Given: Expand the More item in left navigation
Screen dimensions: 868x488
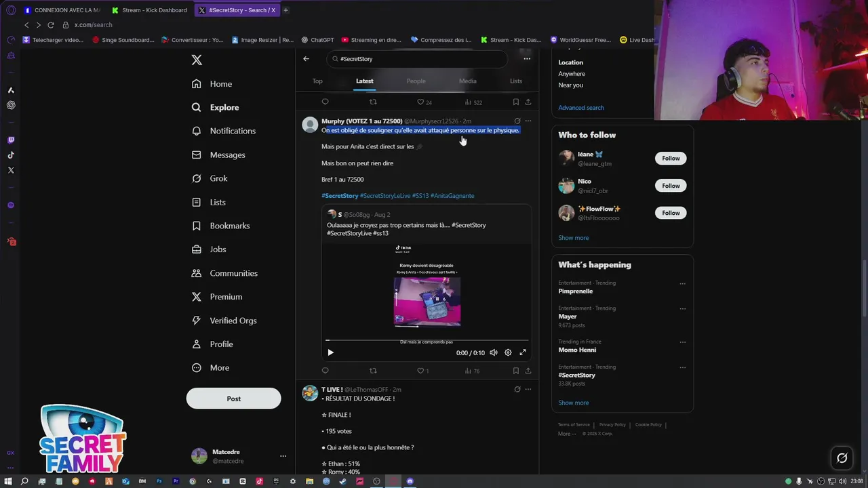Looking at the screenshot, I should pyautogui.click(x=211, y=368).
